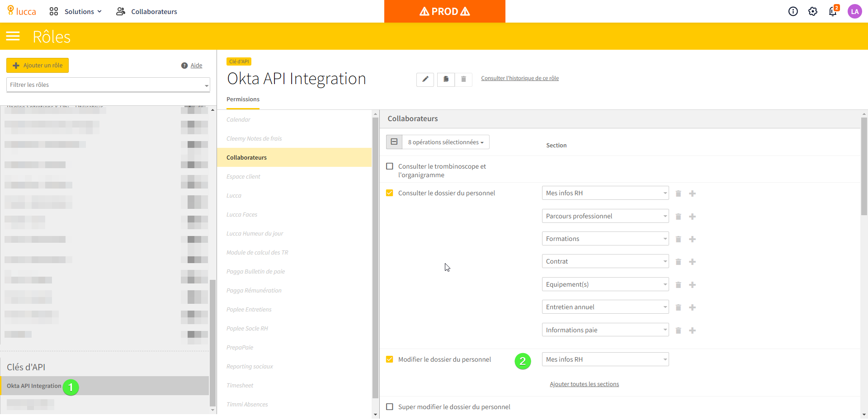Image resolution: width=868 pixels, height=420 pixels.
Task: Click Ajouter toutes les sections link
Action: [584, 384]
